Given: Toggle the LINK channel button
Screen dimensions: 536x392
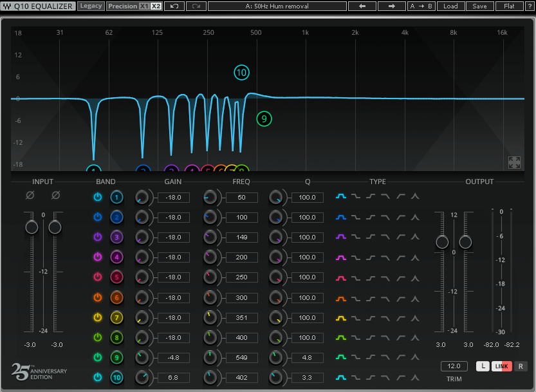Looking at the screenshot, I should pos(501,366).
